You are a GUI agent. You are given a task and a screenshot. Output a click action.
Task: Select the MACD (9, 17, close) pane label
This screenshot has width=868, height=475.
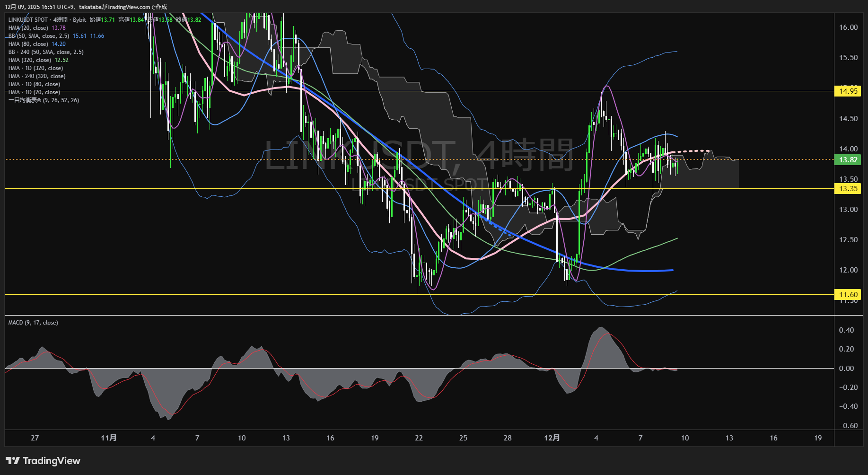pos(33,323)
